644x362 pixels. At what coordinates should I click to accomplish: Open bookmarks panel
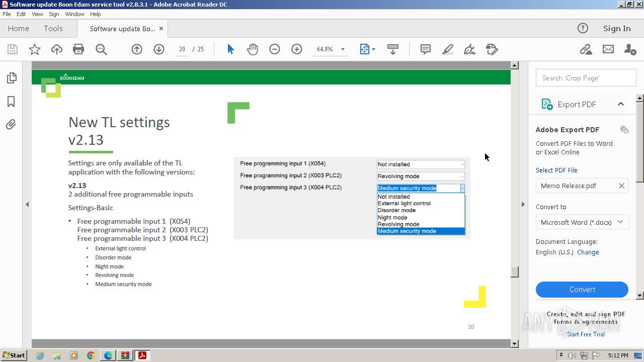[x=11, y=102]
